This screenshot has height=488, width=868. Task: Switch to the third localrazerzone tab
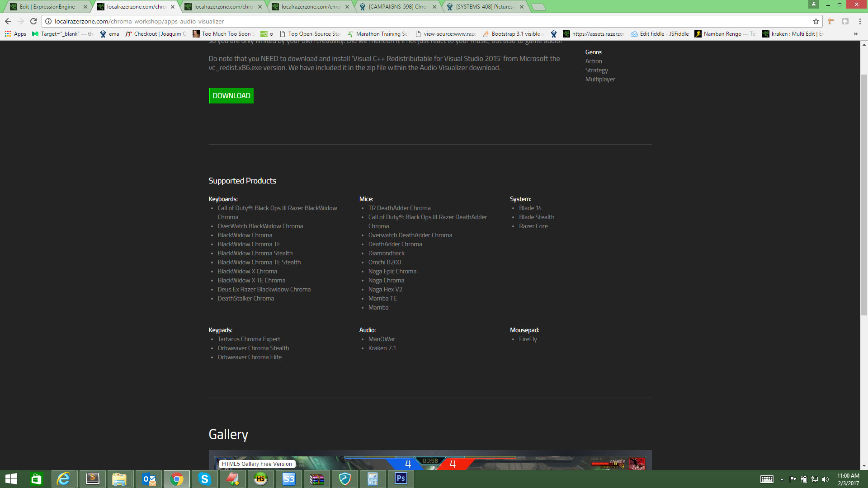click(x=224, y=7)
